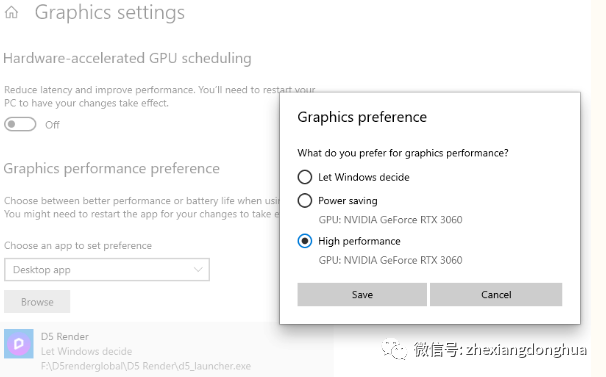
Task: Click the GPU label under Power saving
Action: tap(390, 220)
